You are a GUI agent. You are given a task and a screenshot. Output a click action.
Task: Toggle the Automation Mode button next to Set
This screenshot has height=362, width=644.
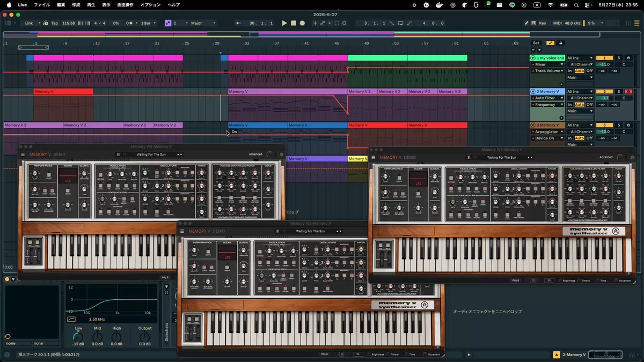point(551,43)
